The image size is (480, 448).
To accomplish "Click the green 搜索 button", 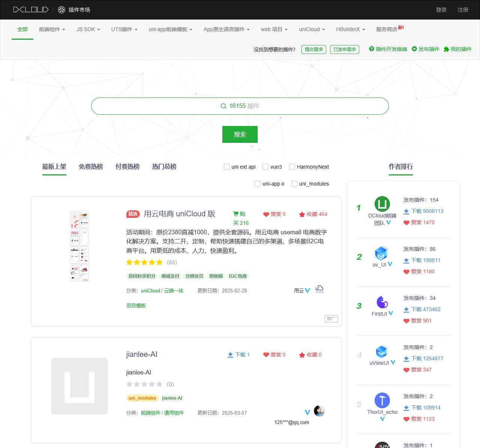I will click(240, 135).
